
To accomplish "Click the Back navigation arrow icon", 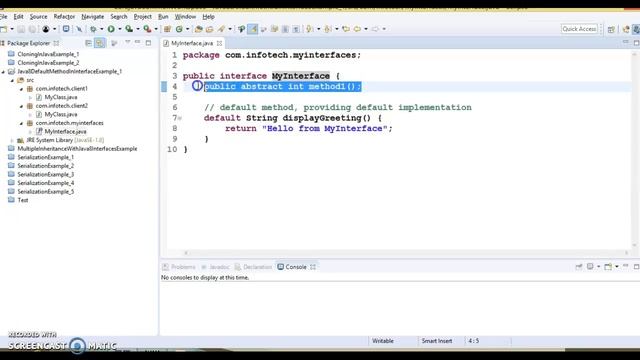I will coord(357,29).
